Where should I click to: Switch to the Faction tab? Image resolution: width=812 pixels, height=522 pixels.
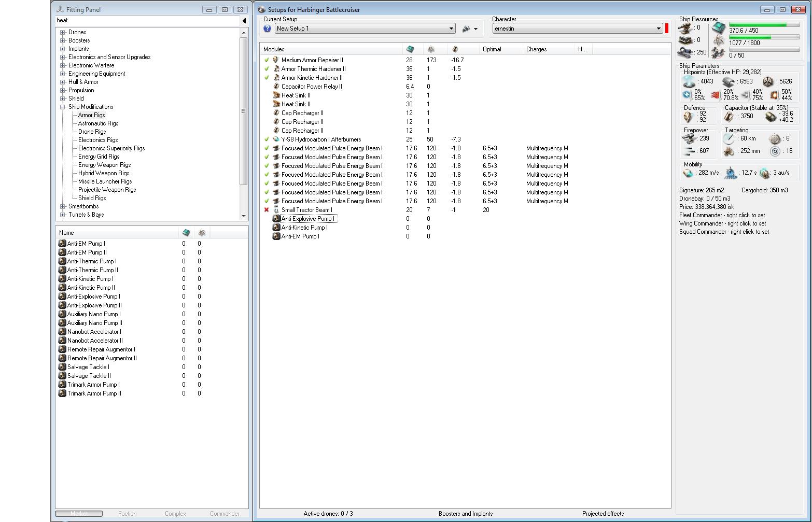(127, 514)
